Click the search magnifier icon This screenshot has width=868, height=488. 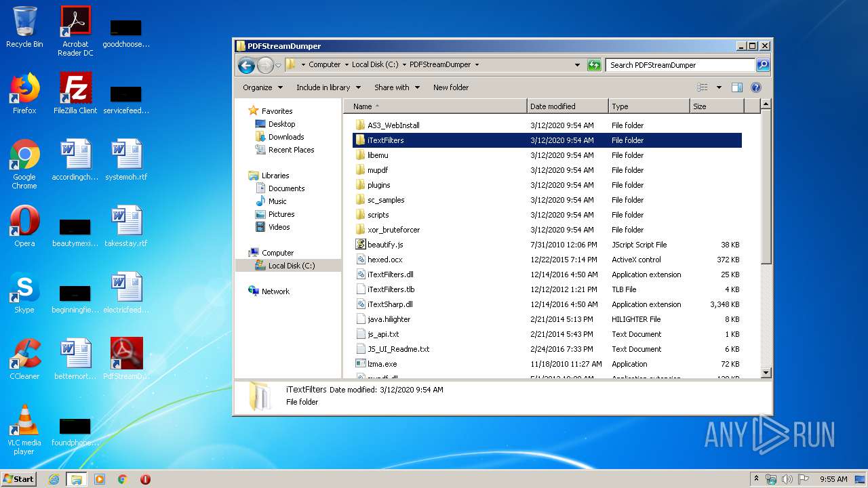(763, 65)
